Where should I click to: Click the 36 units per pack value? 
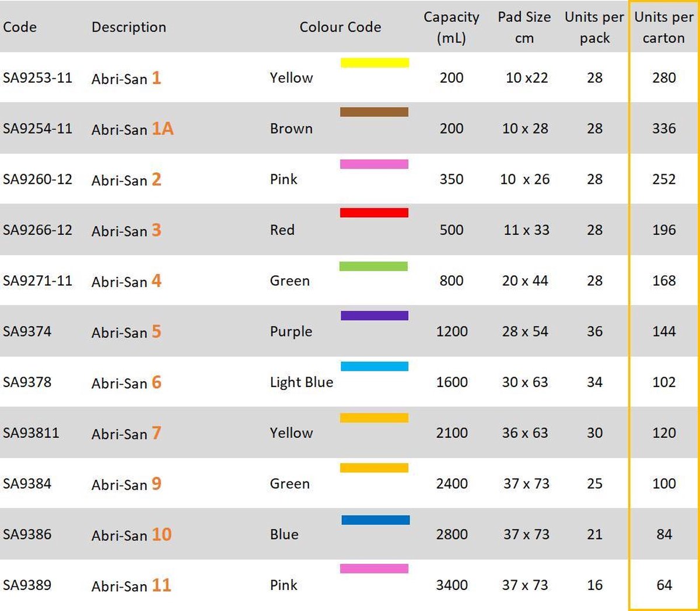pos(594,331)
